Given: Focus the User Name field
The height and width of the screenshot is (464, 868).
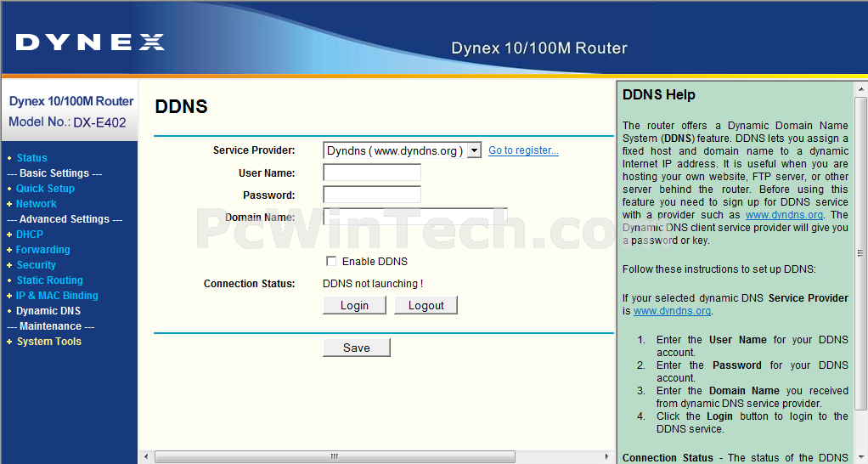Looking at the screenshot, I should coord(372,173).
